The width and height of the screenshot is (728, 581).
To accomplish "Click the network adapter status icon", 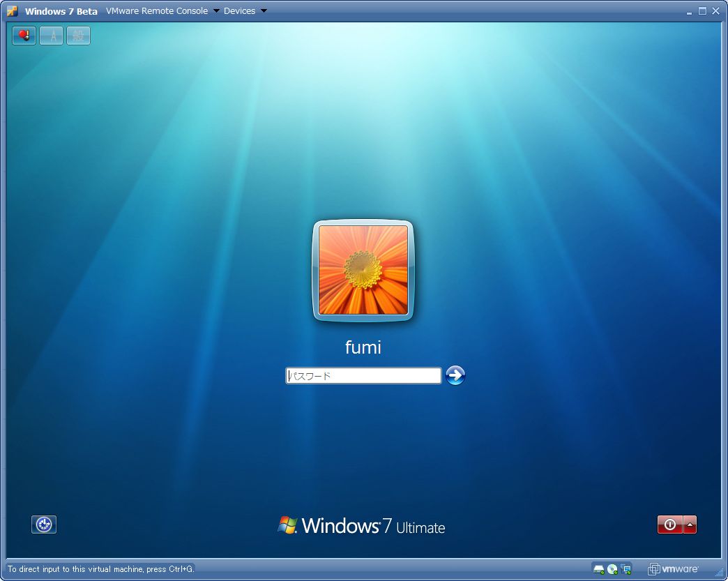I will [626, 569].
